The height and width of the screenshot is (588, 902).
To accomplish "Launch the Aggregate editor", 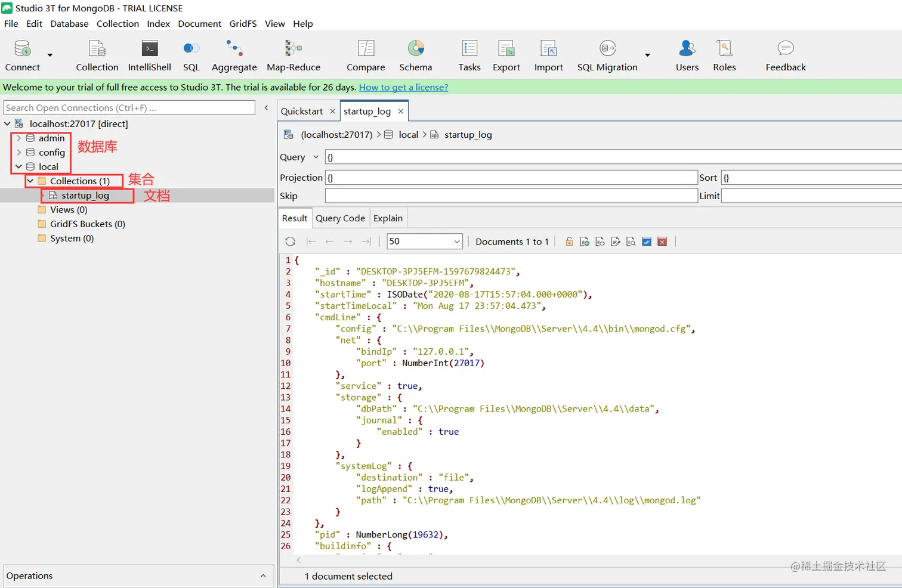I will 234,55.
